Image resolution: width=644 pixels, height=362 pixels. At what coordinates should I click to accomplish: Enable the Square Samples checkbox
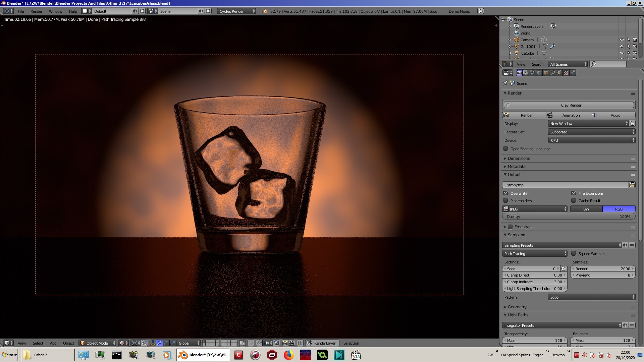pos(574,254)
